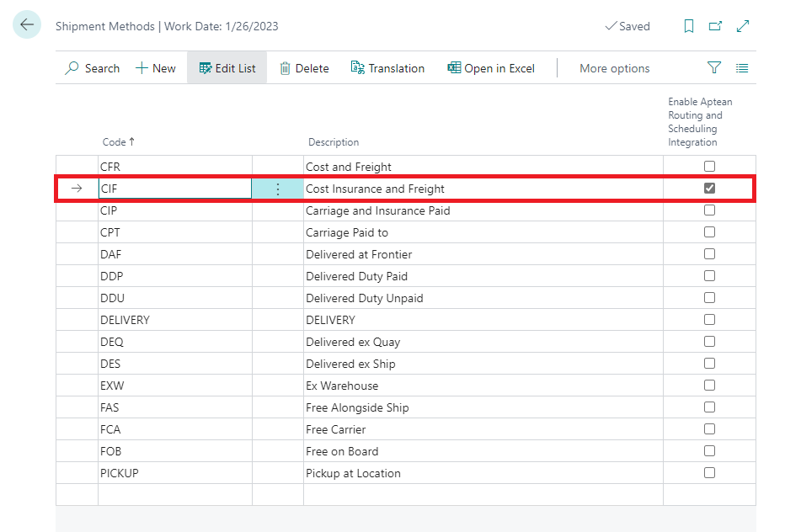Delete the selected shipment method
This screenshot has height=532, width=801.
pyautogui.click(x=304, y=68)
